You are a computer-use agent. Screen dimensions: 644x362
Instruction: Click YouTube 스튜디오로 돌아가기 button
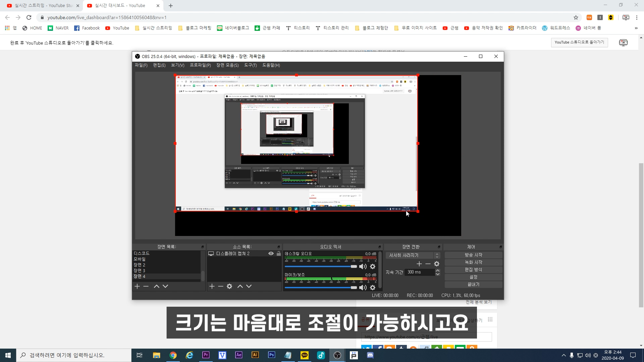579,43
